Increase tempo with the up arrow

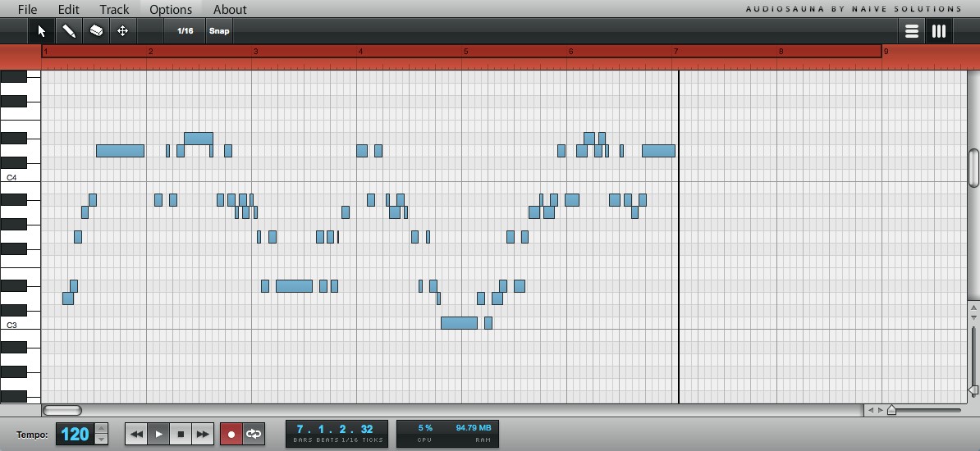[101, 428]
